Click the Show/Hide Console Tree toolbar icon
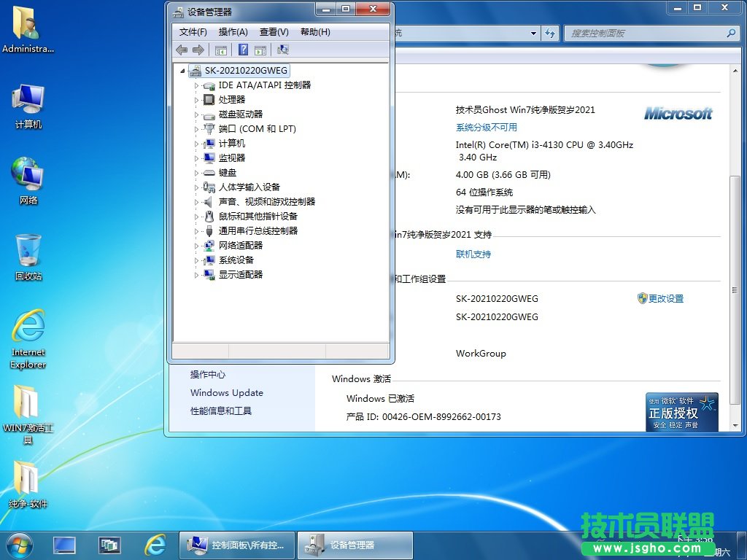This screenshot has height=560, width=747. pos(220,50)
